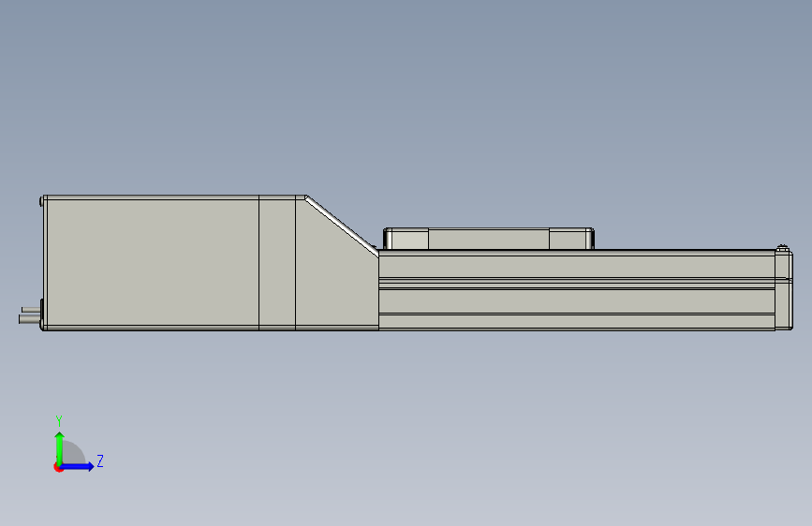Select the slider carriage block atop the rail

coord(488,239)
